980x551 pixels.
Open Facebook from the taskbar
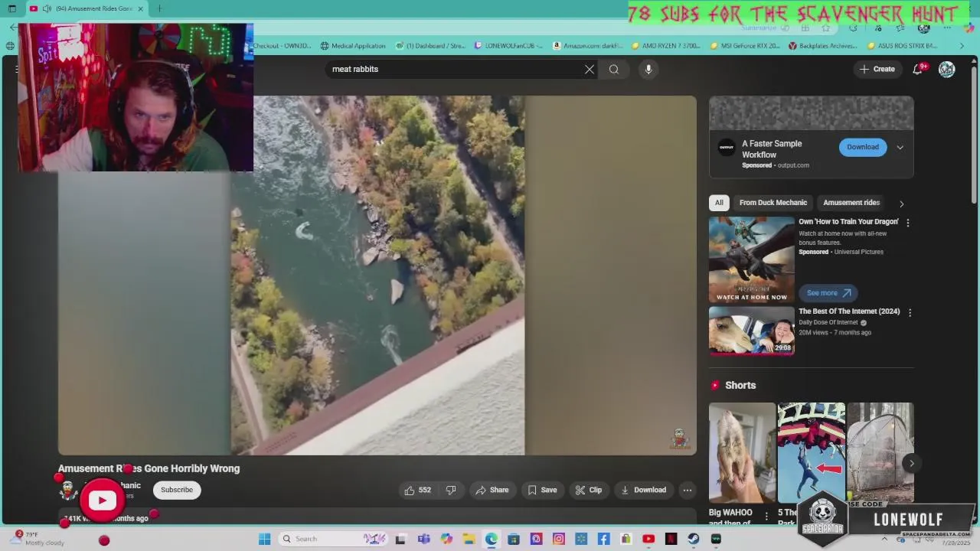tap(604, 539)
